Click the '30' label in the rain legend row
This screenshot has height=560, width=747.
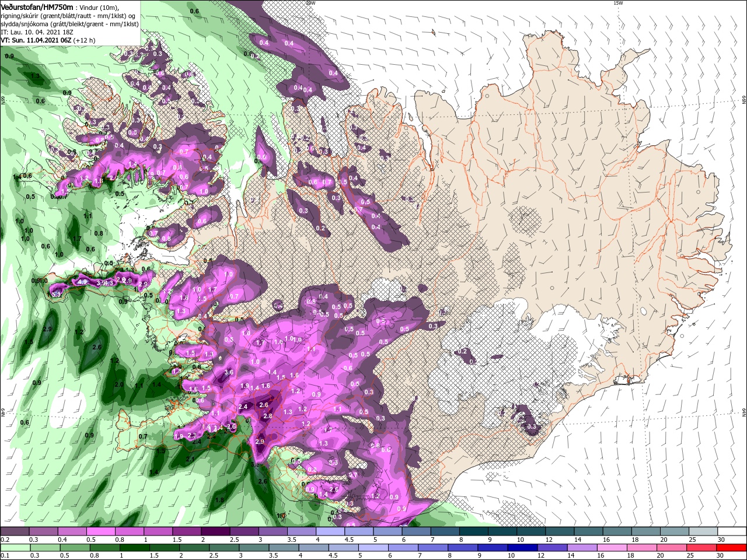(720, 556)
